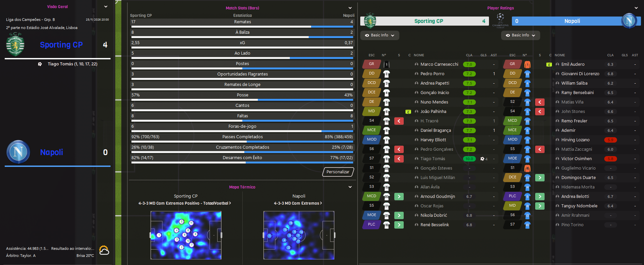Sort Sporting CP table by NOME column
644x265 pixels.
[419, 55]
